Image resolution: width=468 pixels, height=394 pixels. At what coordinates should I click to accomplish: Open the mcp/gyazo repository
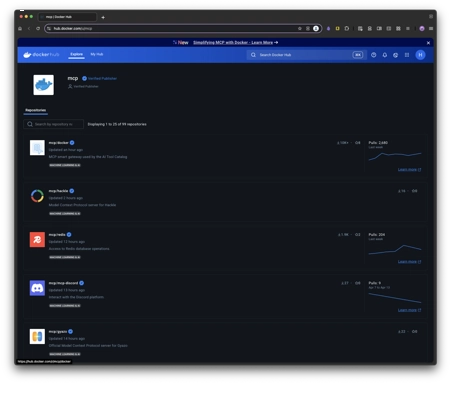58,332
